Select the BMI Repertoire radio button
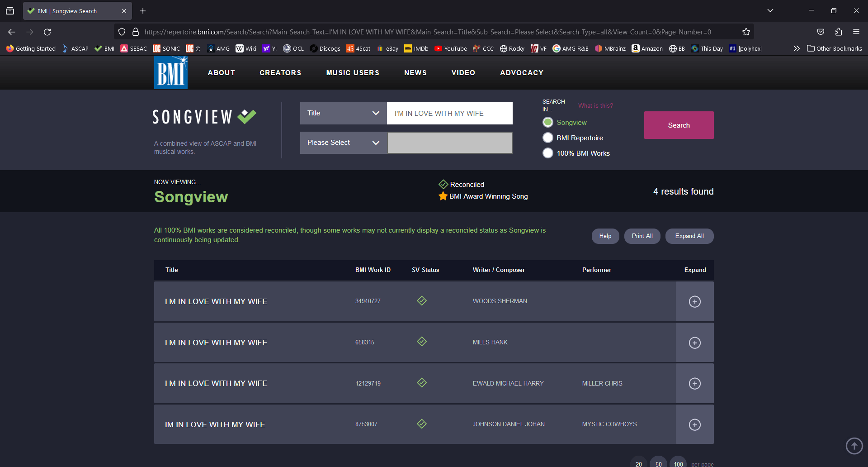The height and width of the screenshot is (467, 868). [x=548, y=138]
